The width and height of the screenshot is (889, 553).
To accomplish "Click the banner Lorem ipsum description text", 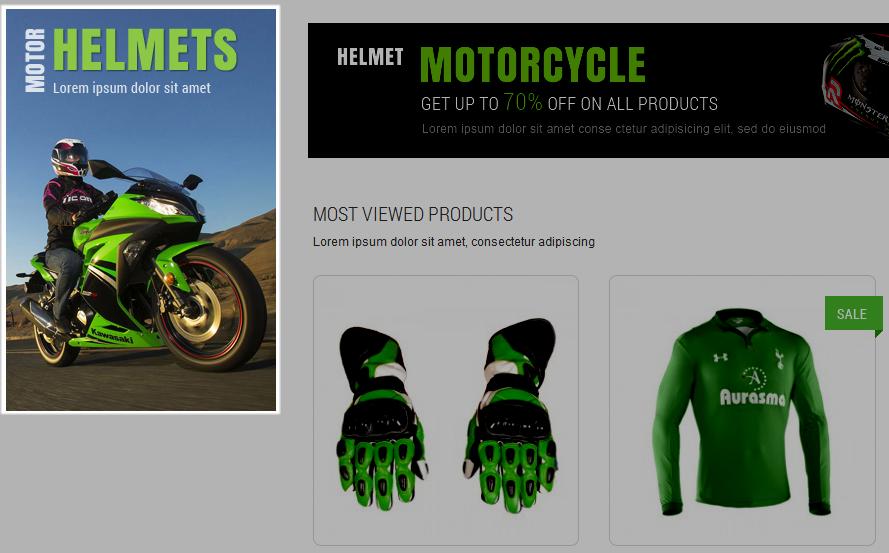I will point(624,129).
